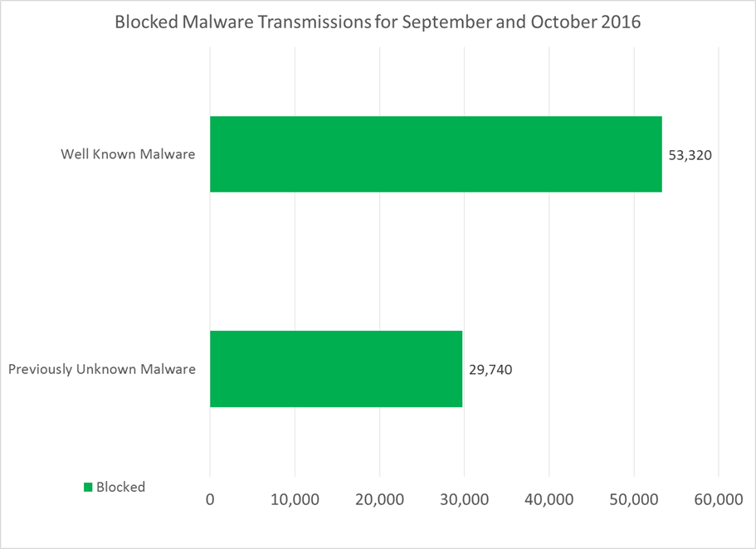
Task: Click the chart title about Blocked Malware Transmissions
Action: click(378, 22)
